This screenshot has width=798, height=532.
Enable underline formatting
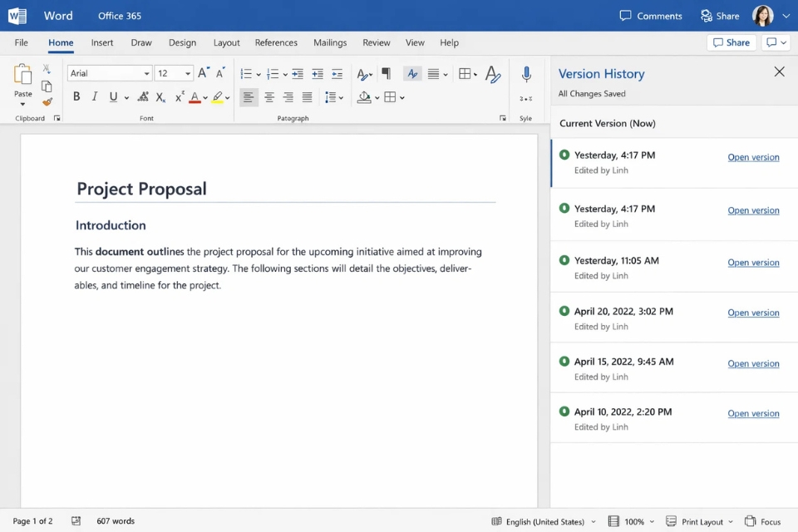tap(115, 96)
